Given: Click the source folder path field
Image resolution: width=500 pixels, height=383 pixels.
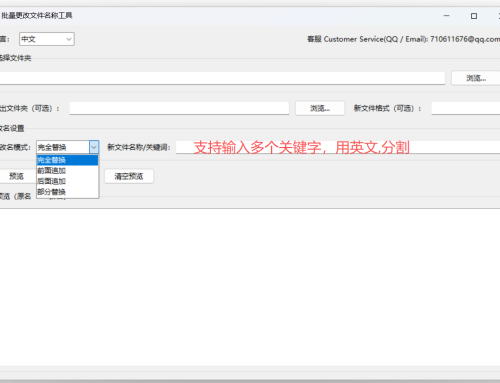Looking at the screenshot, I should pos(222,78).
